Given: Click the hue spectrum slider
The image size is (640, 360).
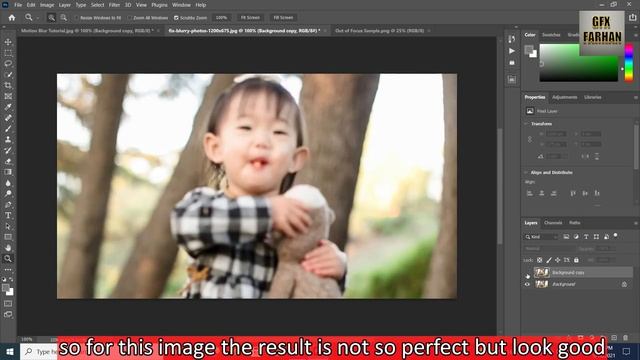Looking at the screenshot, I should pyautogui.click(x=629, y=63).
